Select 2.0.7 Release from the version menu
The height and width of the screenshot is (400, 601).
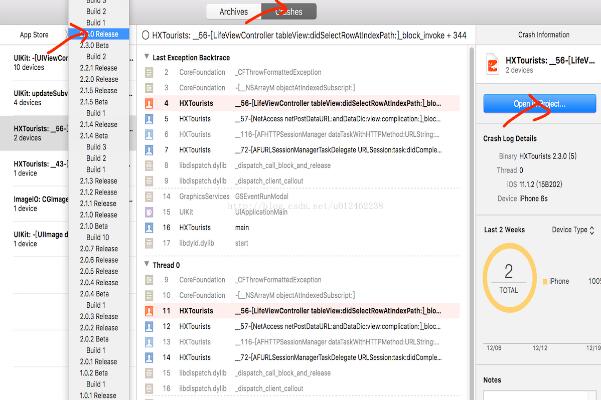pyautogui.click(x=99, y=249)
